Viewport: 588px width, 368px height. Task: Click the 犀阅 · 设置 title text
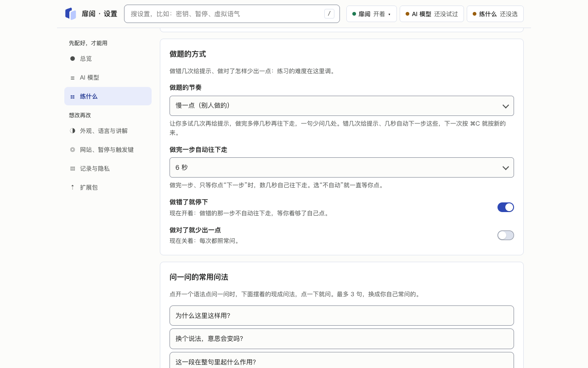point(100,14)
